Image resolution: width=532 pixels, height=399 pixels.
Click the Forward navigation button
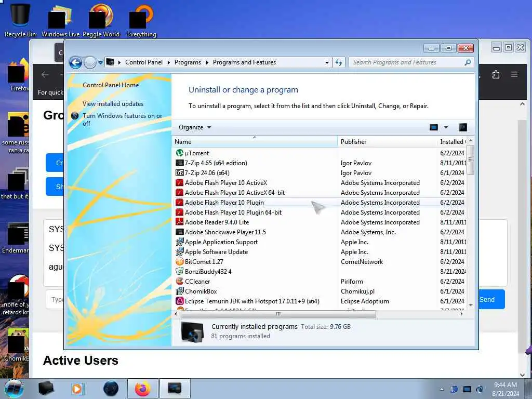[x=90, y=62]
